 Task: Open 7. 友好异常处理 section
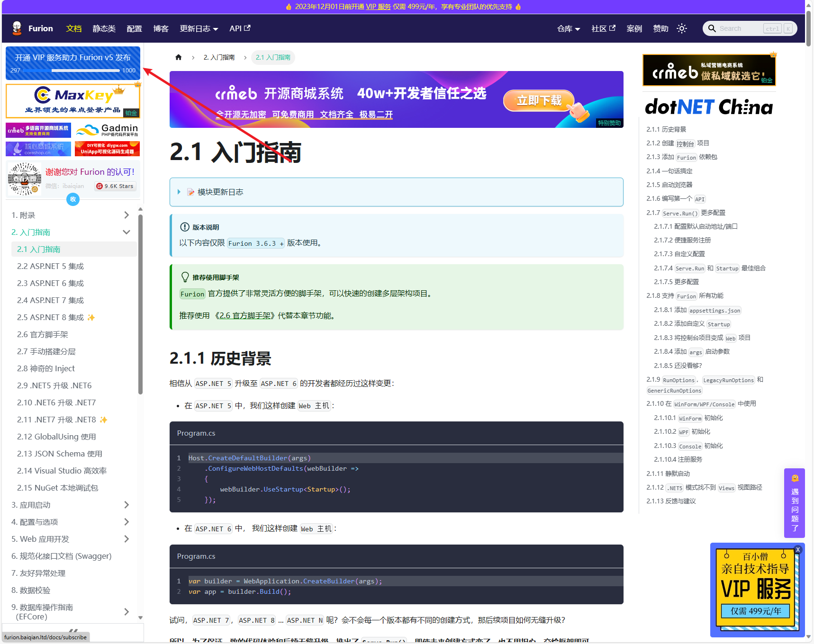point(38,573)
